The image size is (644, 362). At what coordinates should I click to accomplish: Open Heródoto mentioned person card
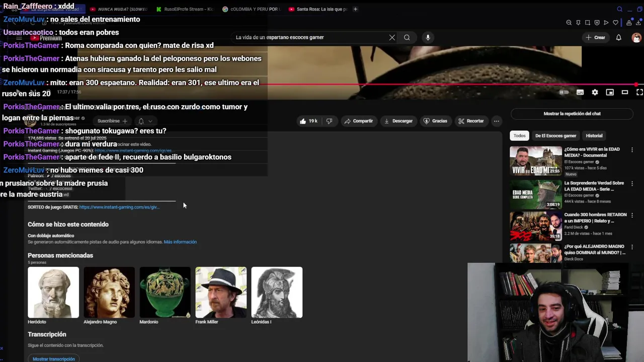(53, 296)
